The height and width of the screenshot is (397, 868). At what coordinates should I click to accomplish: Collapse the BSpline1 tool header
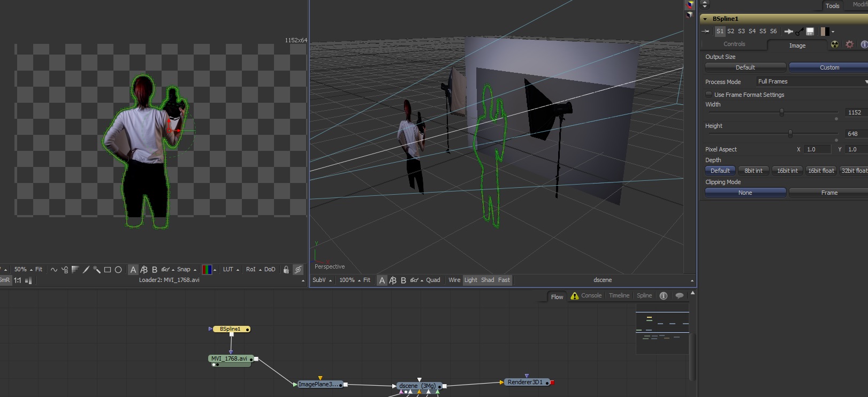[x=705, y=19]
